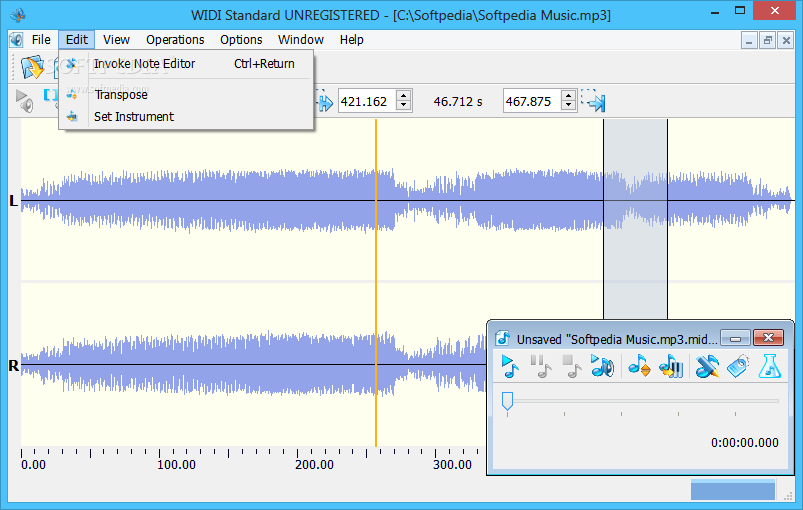803x510 pixels.
Task: Click the flask icon in MIDI window
Action: pyautogui.click(x=769, y=366)
